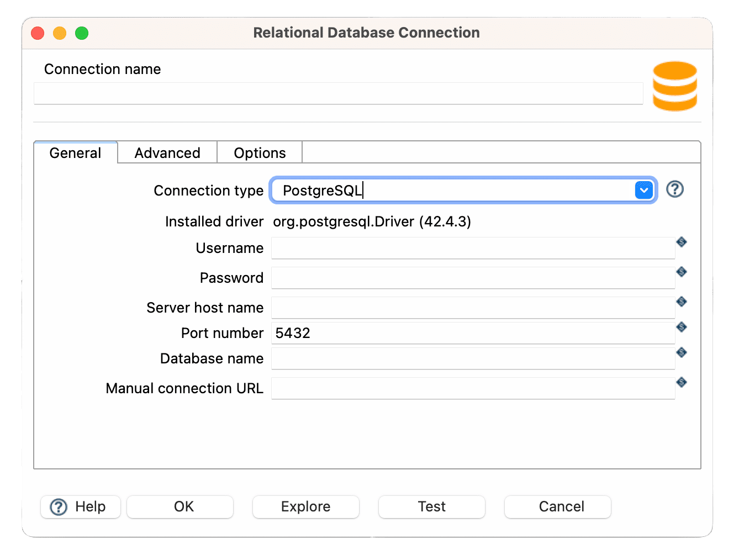
Task: Click into the Username field
Action: tap(473, 248)
